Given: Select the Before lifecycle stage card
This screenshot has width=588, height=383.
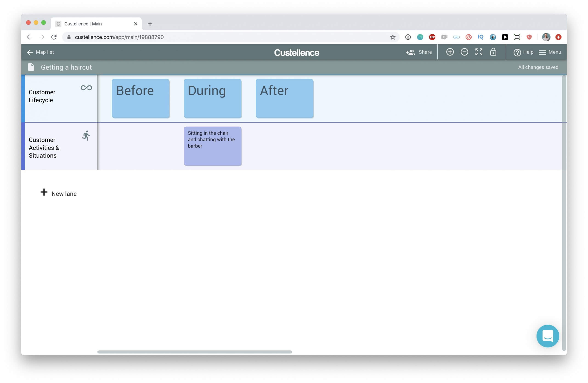Looking at the screenshot, I should tap(140, 98).
